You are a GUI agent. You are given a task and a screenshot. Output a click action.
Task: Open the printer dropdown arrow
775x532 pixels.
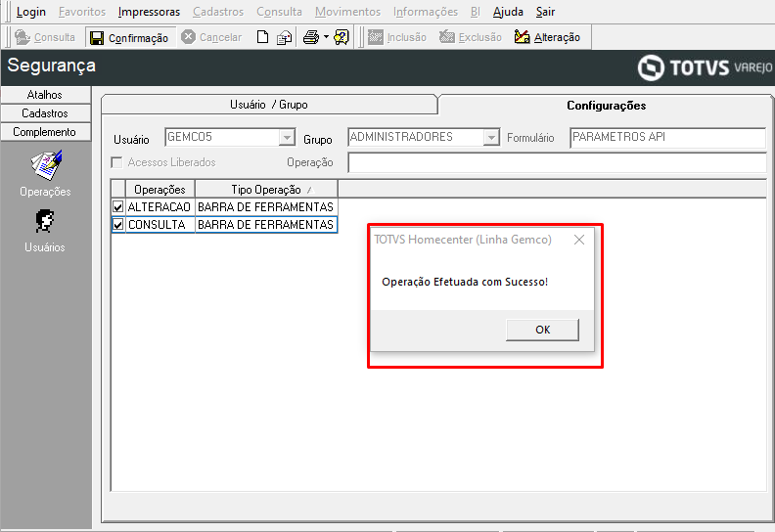(326, 37)
